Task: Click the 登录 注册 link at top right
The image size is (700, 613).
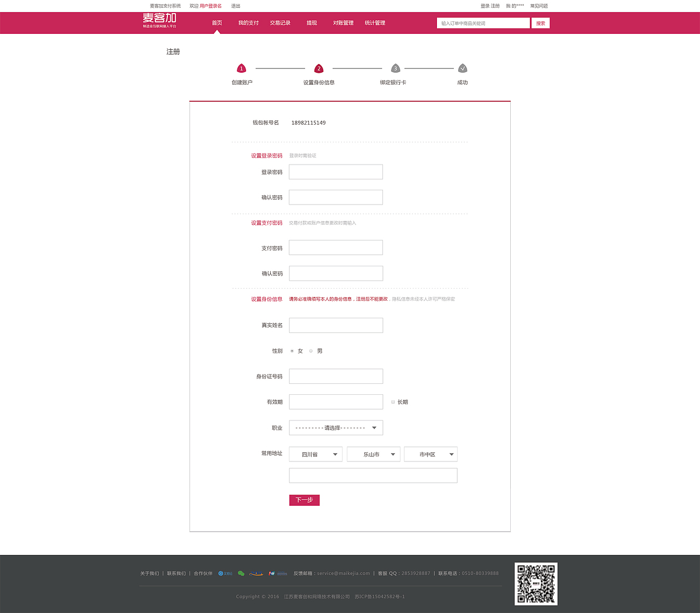Action: click(x=490, y=6)
